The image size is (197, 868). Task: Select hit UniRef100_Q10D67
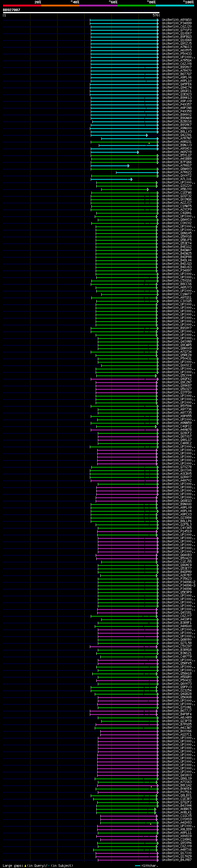pyautogui.click(x=176, y=33)
